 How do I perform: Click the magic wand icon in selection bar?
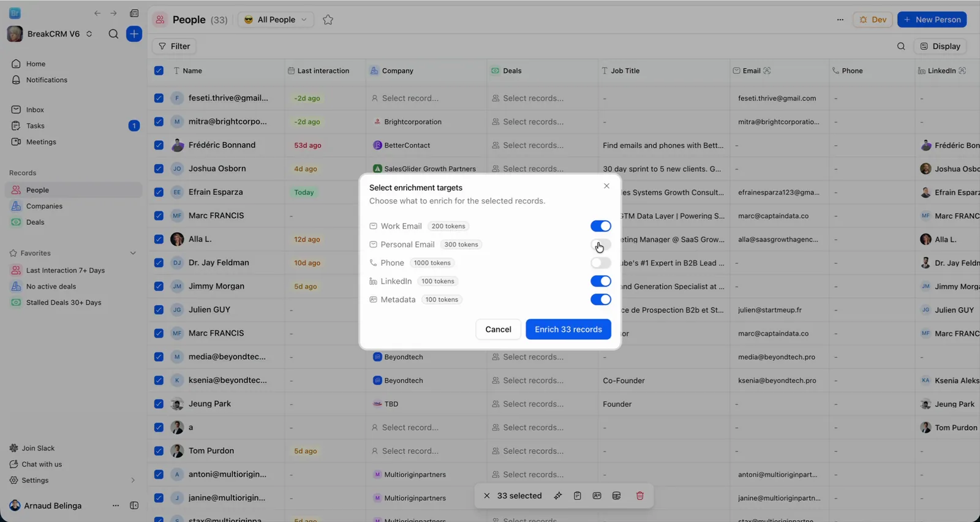click(557, 496)
